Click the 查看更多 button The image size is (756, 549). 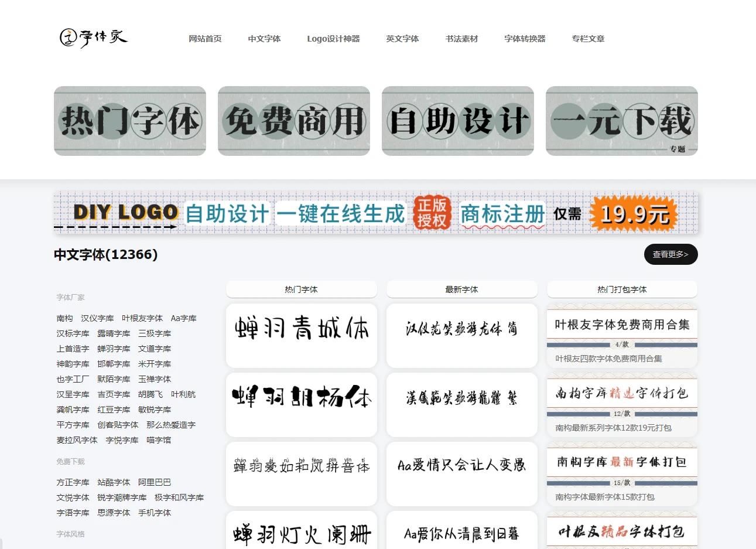(671, 254)
